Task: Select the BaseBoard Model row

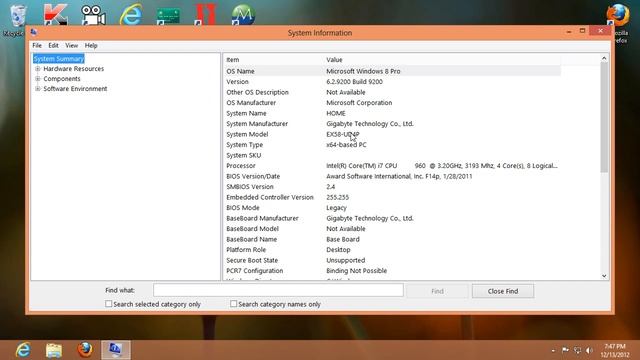Action: [x=392, y=229]
